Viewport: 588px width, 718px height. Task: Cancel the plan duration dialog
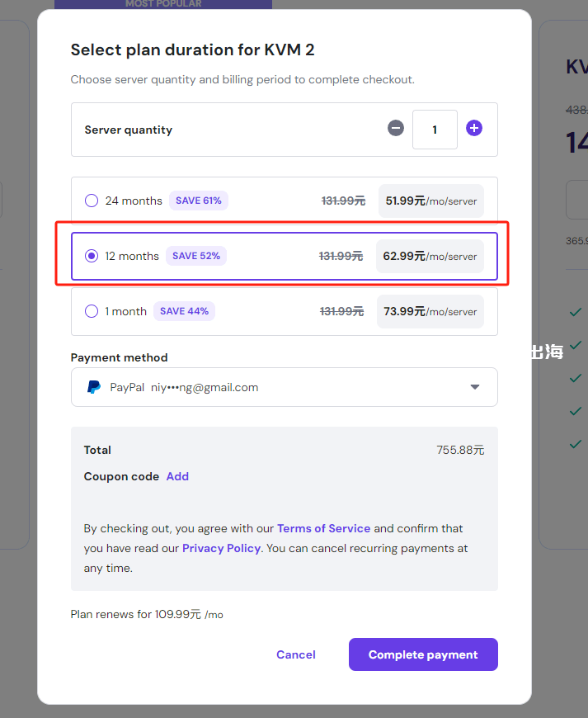[x=296, y=654]
